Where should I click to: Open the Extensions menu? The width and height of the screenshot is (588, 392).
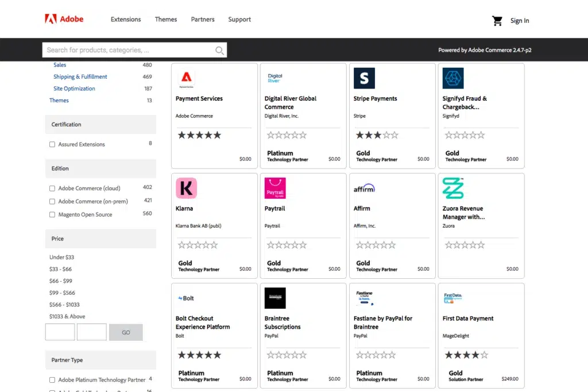point(126,20)
